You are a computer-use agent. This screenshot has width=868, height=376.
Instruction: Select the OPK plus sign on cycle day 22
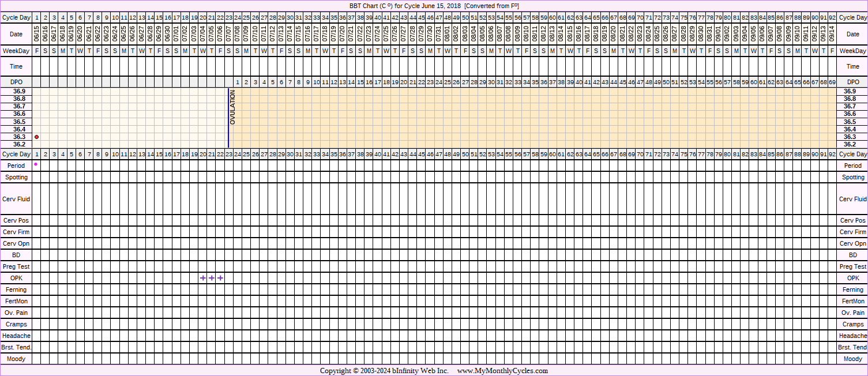click(220, 278)
